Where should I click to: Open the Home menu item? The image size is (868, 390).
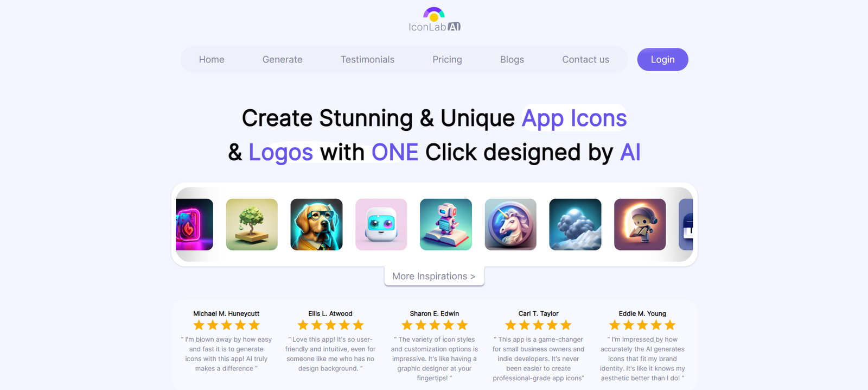pyautogui.click(x=212, y=60)
